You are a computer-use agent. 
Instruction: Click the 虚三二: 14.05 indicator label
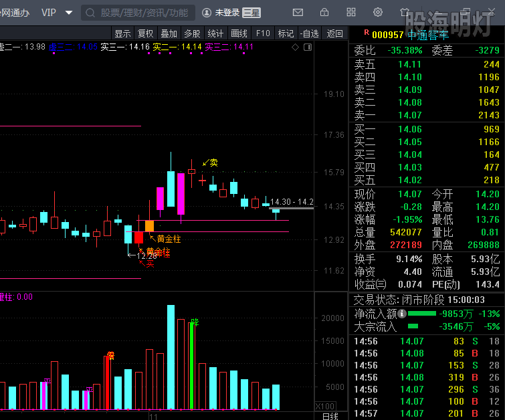click(73, 47)
